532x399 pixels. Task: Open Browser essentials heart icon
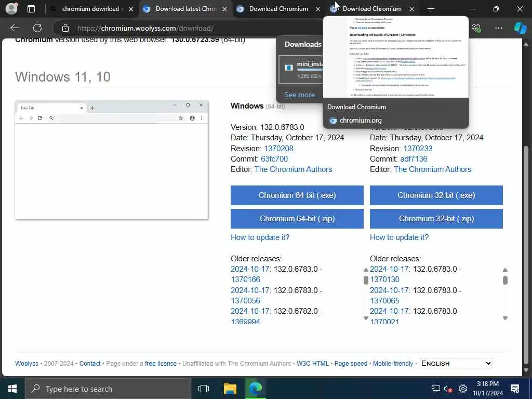pos(476,28)
